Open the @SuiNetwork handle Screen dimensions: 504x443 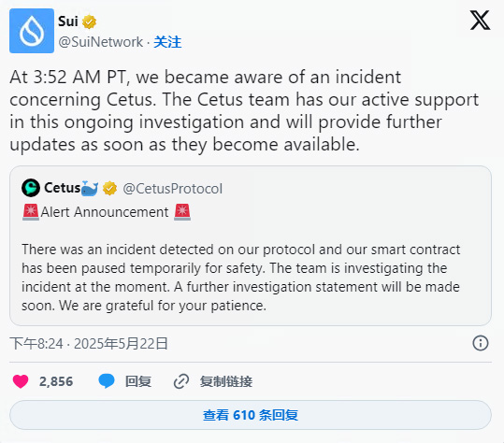coord(101,42)
